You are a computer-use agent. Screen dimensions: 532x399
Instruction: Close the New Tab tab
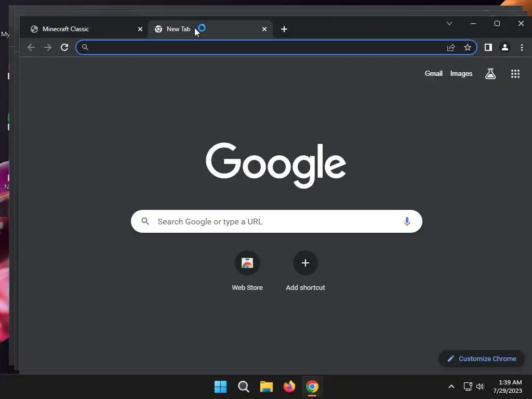click(264, 29)
